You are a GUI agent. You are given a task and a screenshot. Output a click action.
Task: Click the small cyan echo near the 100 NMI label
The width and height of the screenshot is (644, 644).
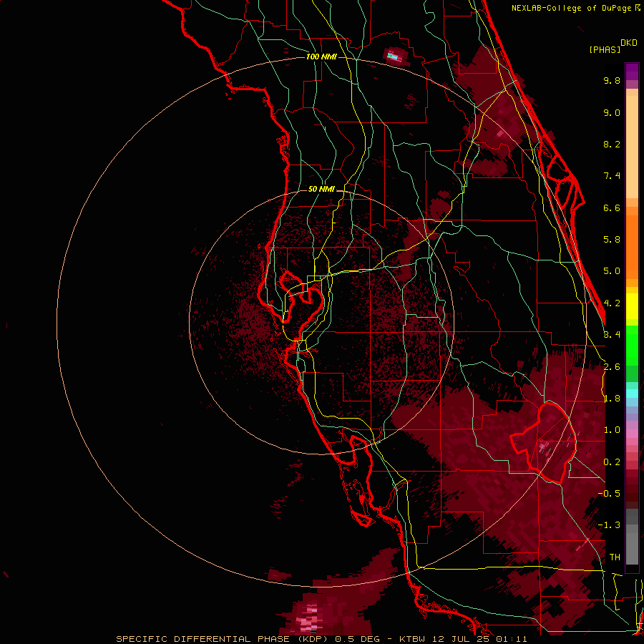pos(394,57)
